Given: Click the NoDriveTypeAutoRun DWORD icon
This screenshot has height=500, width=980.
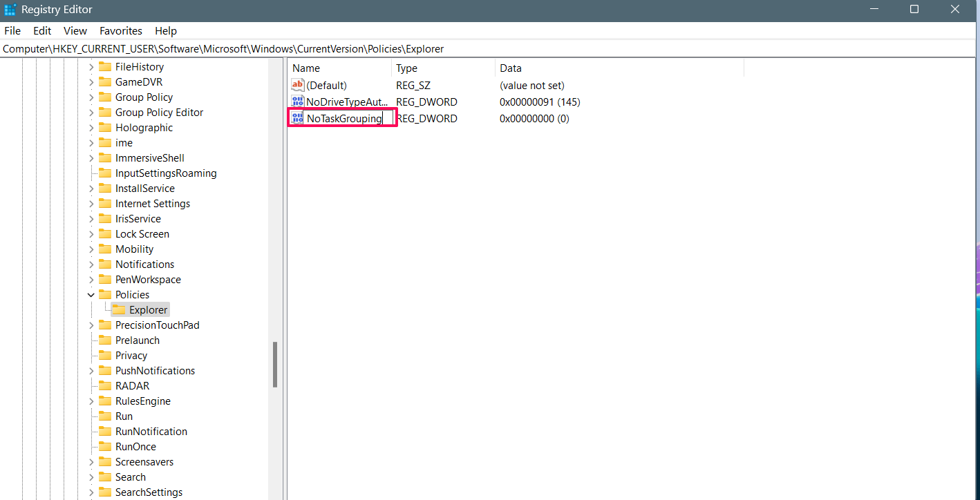Looking at the screenshot, I should click(x=298, y=102).
